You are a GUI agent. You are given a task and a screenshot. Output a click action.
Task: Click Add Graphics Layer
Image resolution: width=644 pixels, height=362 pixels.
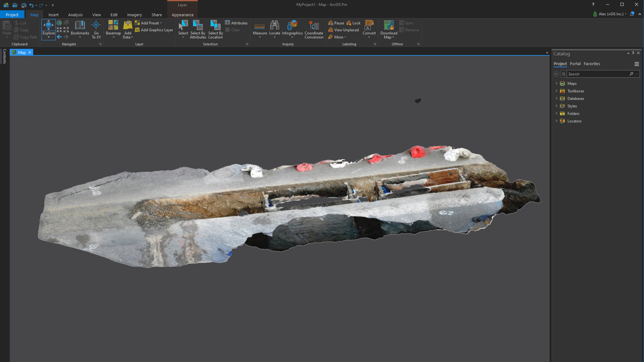(154, 30)
